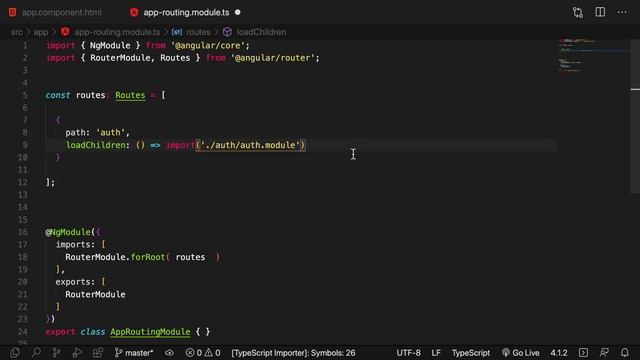Screen dimensions: 640x360
Task: Open the Extensions icon
Action: click(98, 352)
